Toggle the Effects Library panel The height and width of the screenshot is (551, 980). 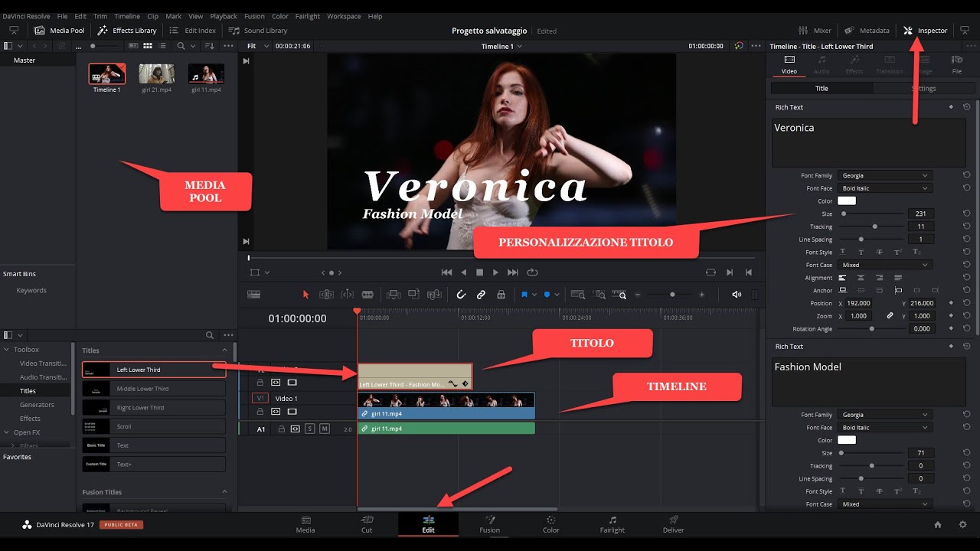coord(127,31)
